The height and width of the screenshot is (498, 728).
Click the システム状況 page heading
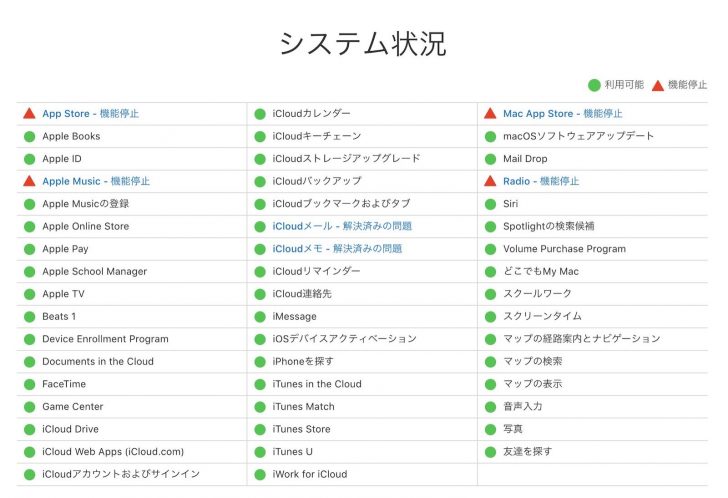(363, 44)
